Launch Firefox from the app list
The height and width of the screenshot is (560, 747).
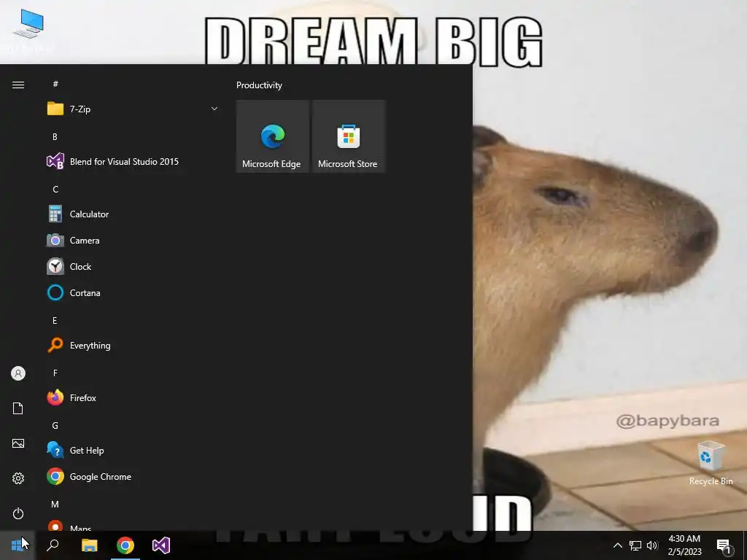tap(132, 397)
